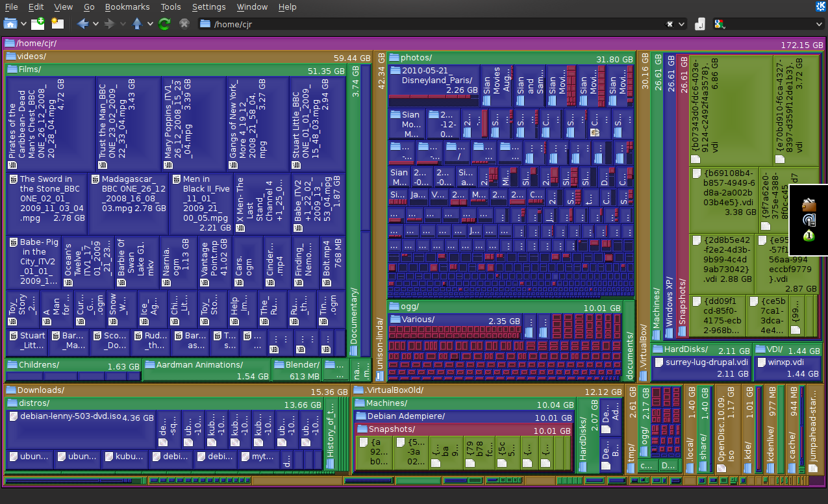Select the Men in Black II_Five tile

(201, 203)
